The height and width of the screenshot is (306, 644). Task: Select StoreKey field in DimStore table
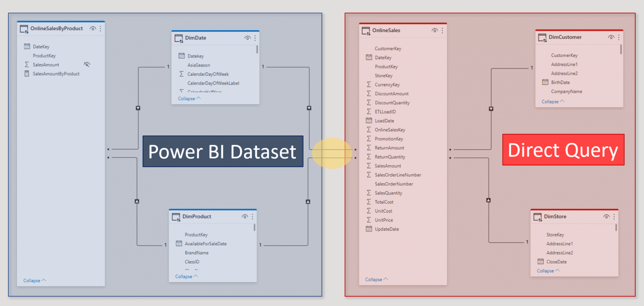coord(555,235)
